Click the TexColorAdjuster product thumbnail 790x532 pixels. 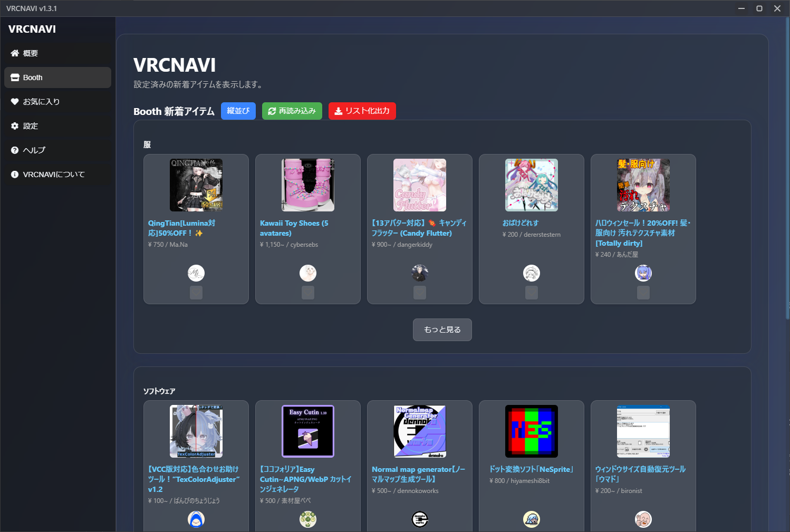[x=196, y=431]
